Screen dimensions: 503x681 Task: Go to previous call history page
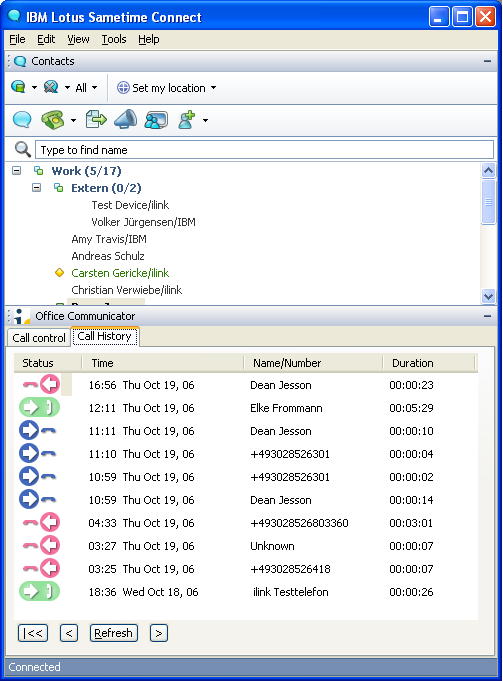69,633
